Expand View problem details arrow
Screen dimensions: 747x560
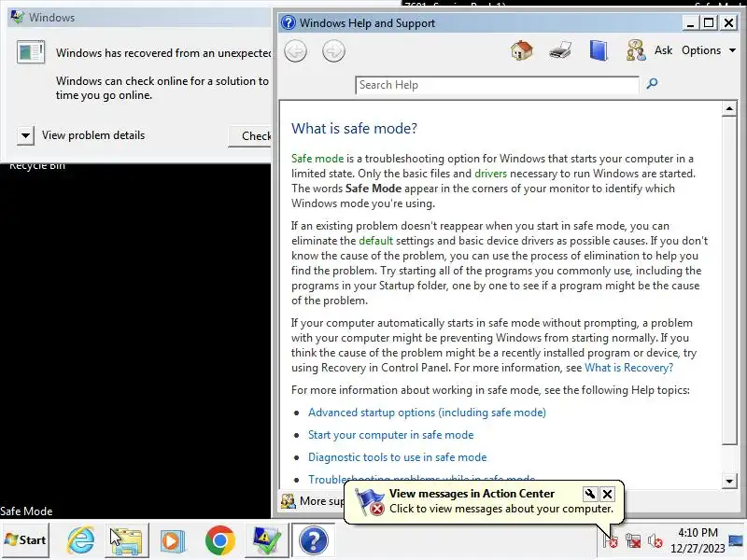tap(25, 135)
